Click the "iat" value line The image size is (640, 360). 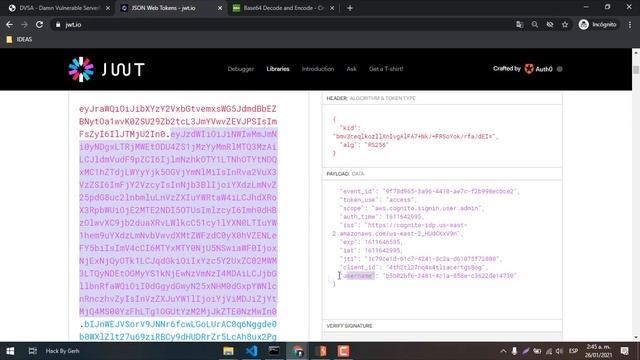(371, 251)
